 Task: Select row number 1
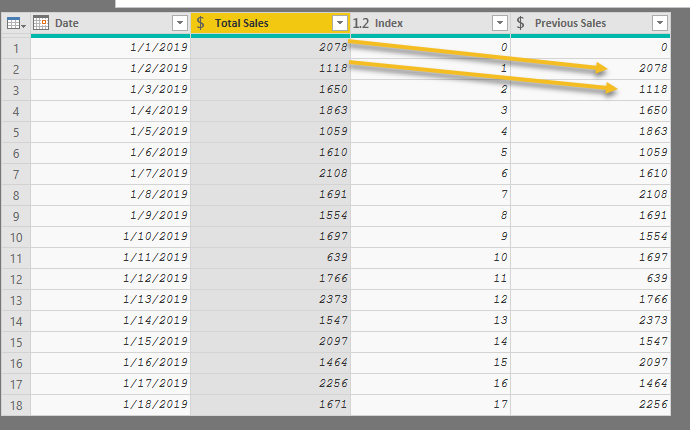(16, 48)
